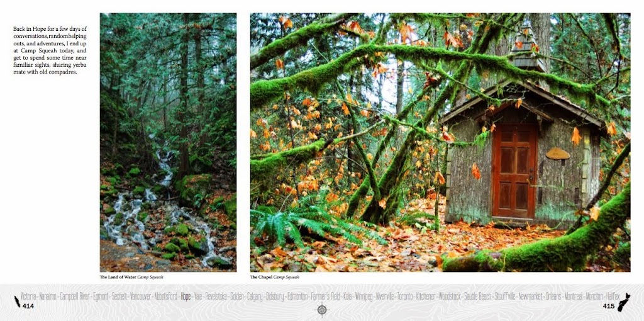This screenshot has height=321, width=644.
Task: Click Halifax at the end of route
Action: point(613,296)
